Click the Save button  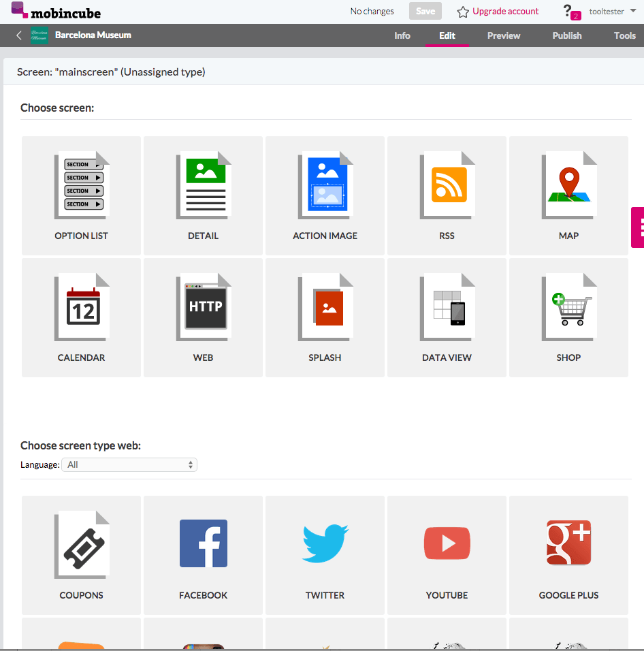pyautogui.click(x=425, y=11)
